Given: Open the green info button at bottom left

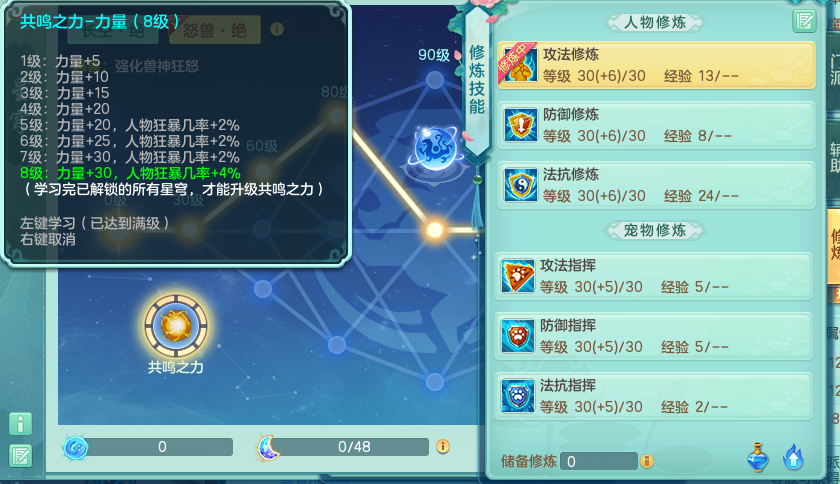Looking at the screenshot, I should click(20, 424).
